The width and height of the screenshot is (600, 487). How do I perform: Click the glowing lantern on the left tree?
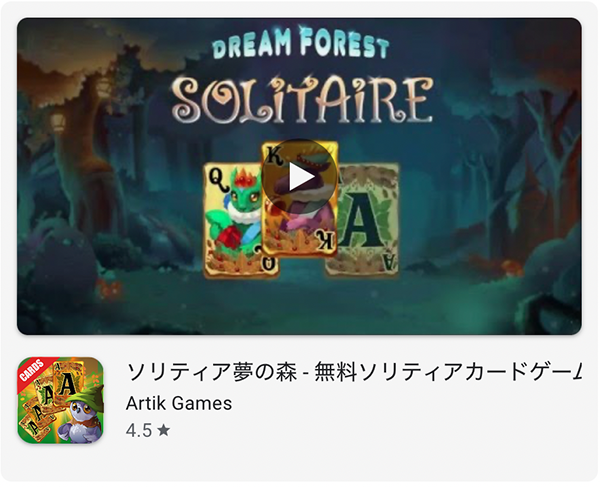(x=59, y=122)
